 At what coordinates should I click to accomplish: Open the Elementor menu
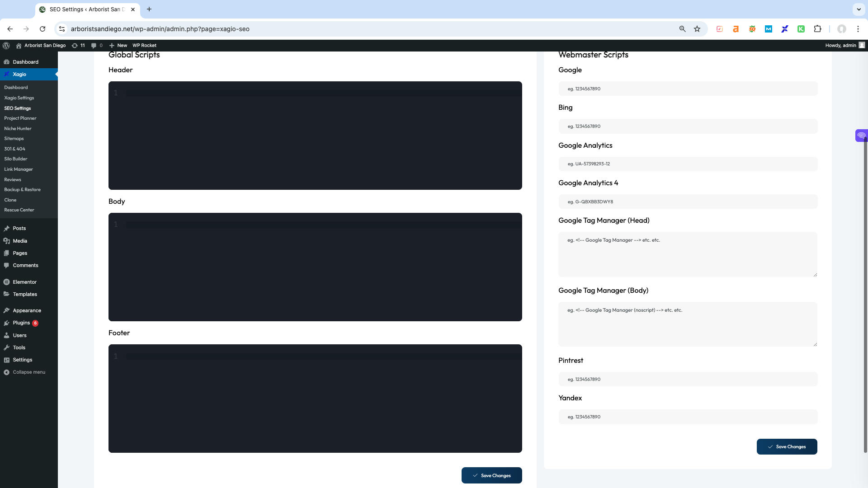[24, 282]
